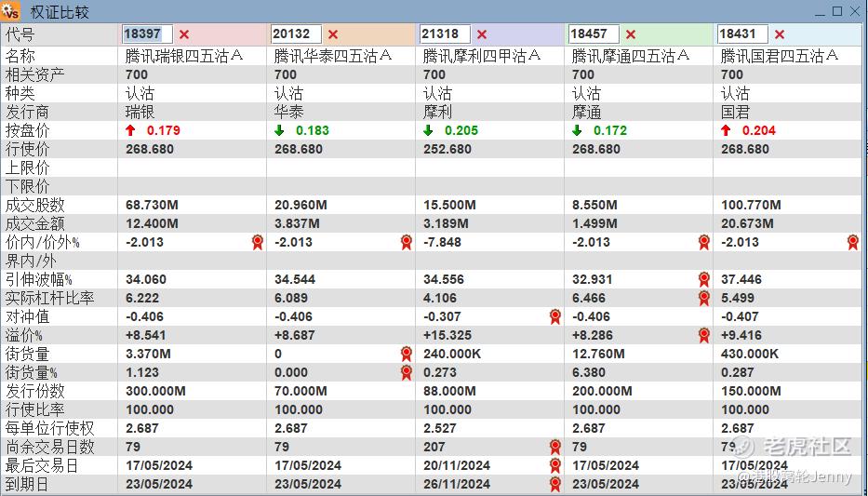Select the name 腾讯华泰四五沽A
This screenshot has width=868, height=496.
[333, 56]
